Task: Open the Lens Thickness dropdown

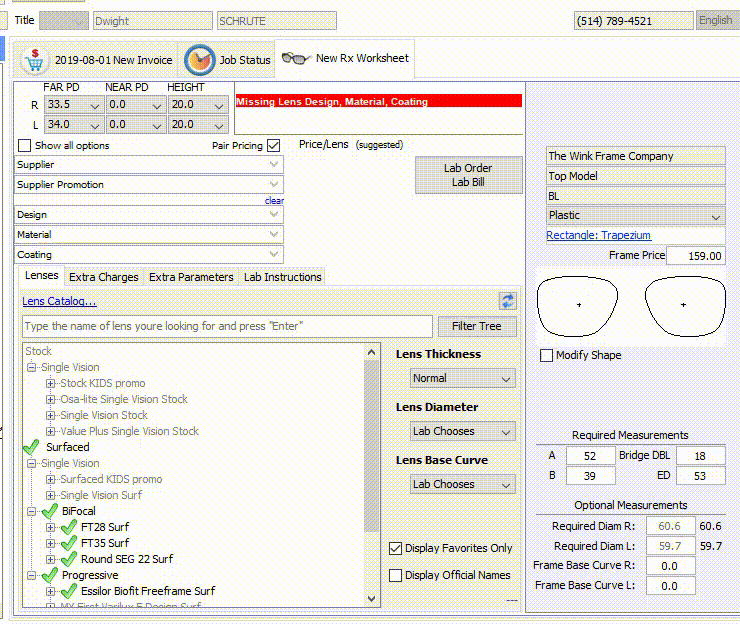Action: 463,378
